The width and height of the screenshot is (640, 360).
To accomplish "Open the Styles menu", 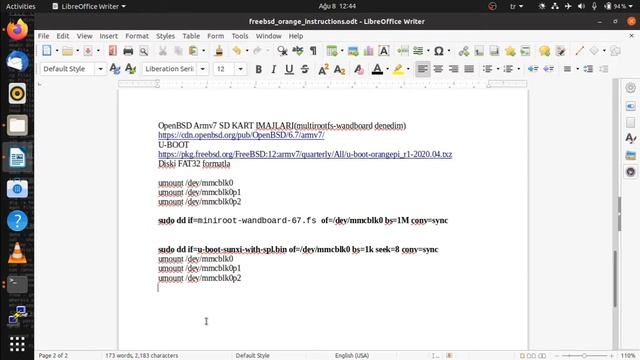I will [x=165, y=36].
